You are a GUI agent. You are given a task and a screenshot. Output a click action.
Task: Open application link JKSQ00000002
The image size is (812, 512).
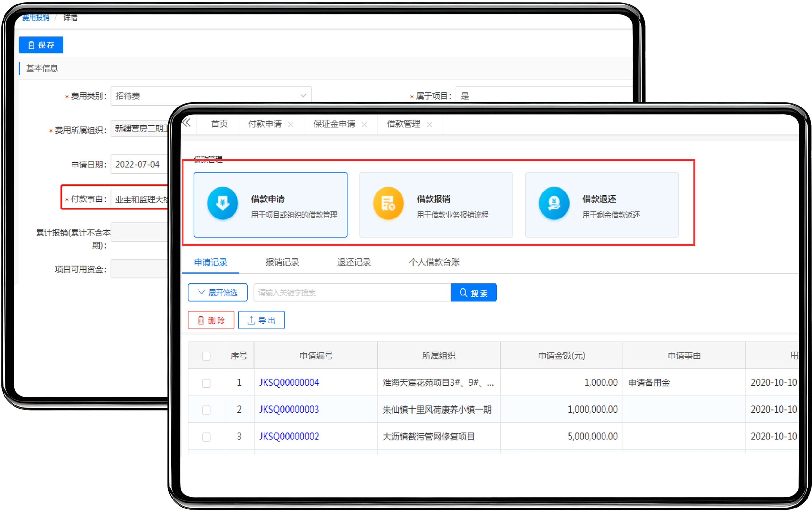point(289,436)
